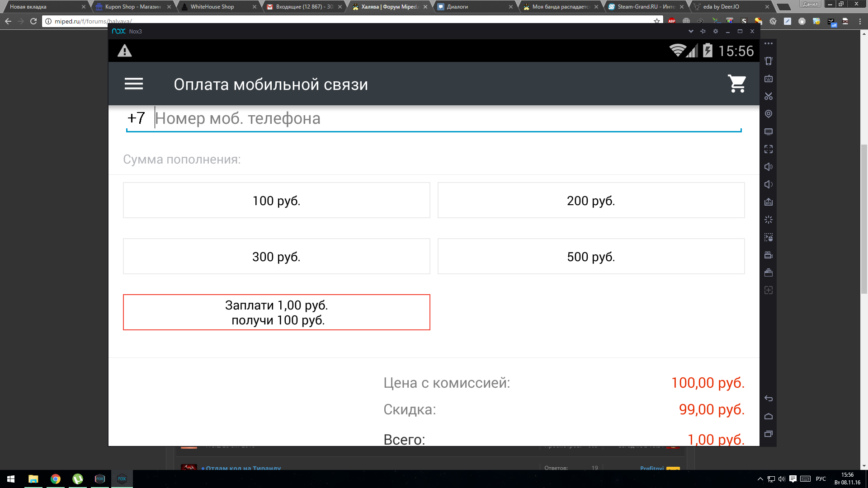Click Chrome address bar URL
This screenshot has height=488, width=868.
93,21
